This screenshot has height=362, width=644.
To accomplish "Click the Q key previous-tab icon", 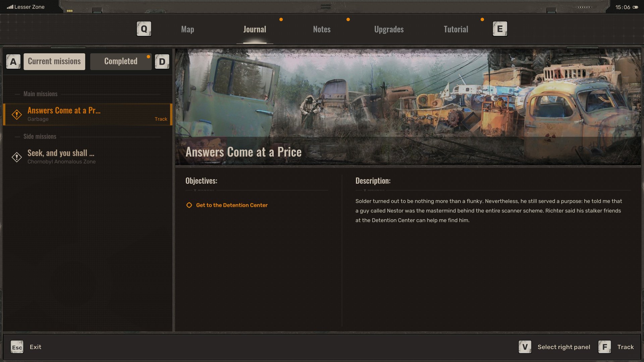I will 144,29.
